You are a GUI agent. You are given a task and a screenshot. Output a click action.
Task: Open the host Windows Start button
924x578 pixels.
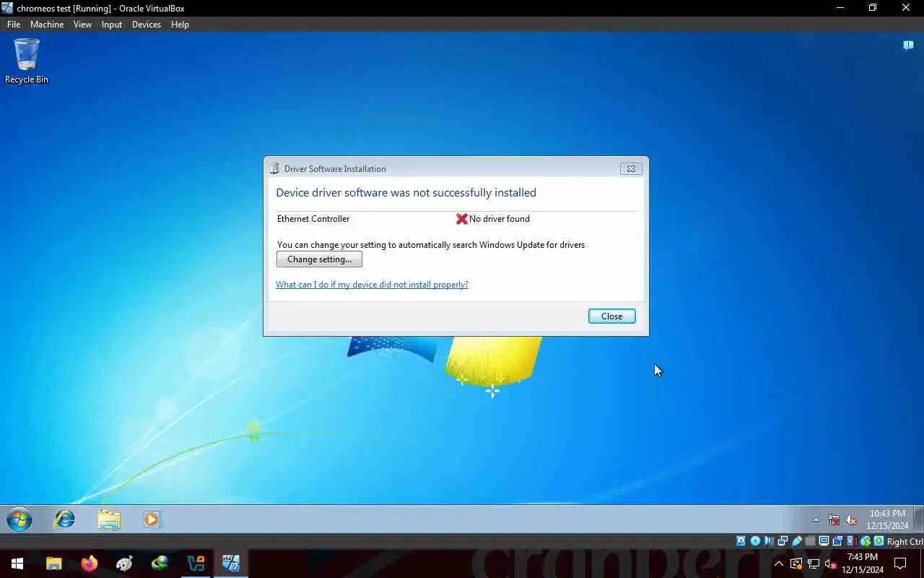click(x=17, y=564)
